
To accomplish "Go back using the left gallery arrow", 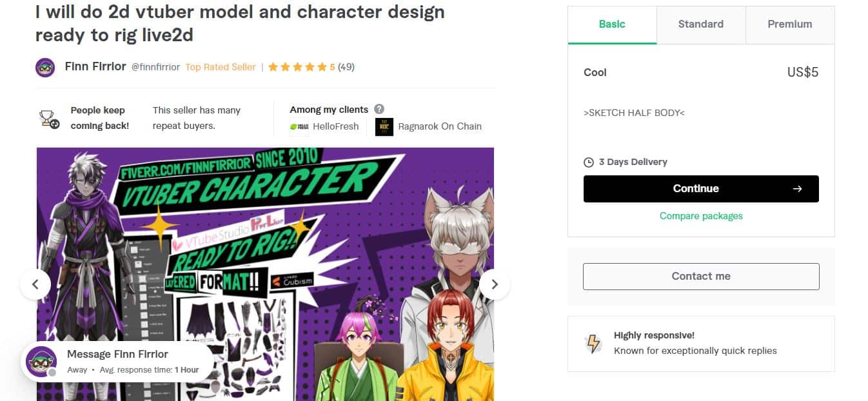I will [35, 284].
